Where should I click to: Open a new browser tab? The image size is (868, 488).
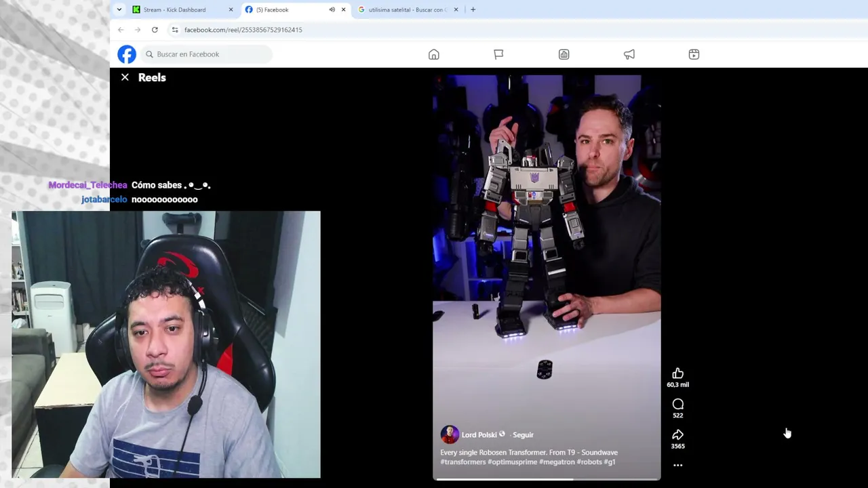[473, 9]
